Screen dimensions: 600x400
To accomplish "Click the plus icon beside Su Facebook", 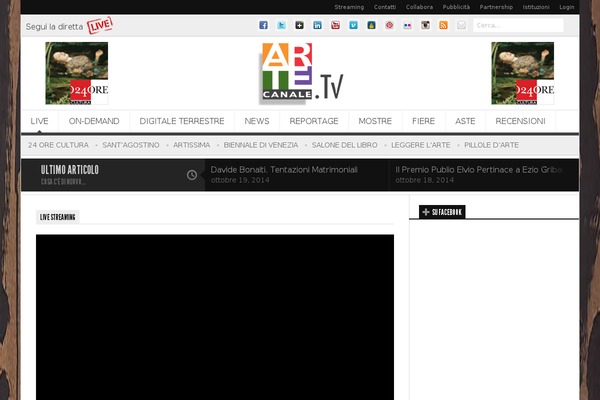I will (426, 212).
